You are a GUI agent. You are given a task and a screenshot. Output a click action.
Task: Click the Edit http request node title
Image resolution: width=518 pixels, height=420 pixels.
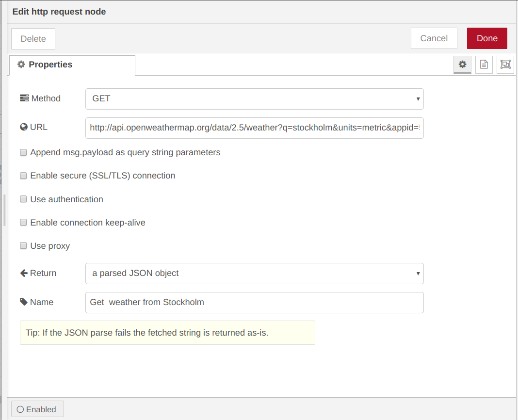pos(59,12)
